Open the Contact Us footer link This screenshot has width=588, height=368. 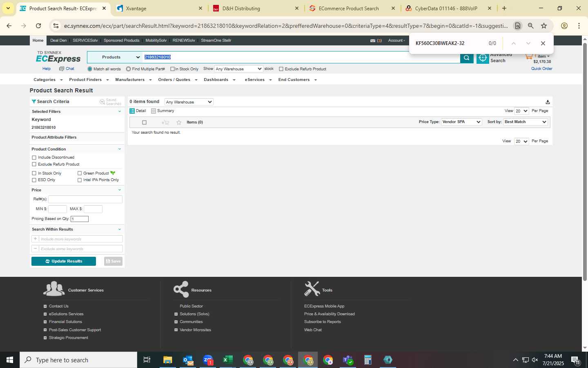58,306
